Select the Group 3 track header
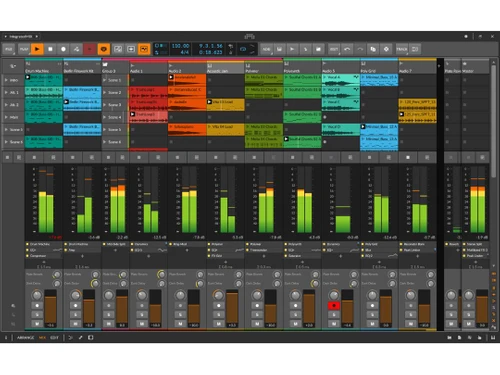Image resolution: width=500 pixels, height=375 pixels. pyautogui.click(x=115, y=68)
